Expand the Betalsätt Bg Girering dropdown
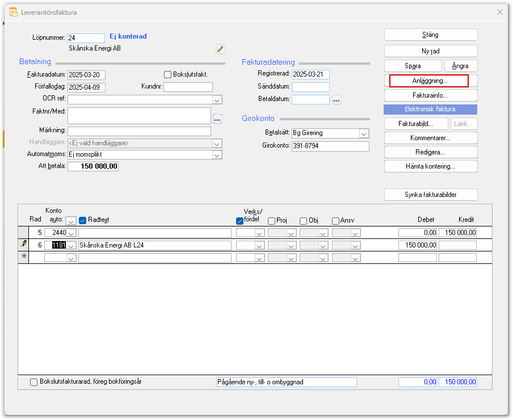 point(364,133)
